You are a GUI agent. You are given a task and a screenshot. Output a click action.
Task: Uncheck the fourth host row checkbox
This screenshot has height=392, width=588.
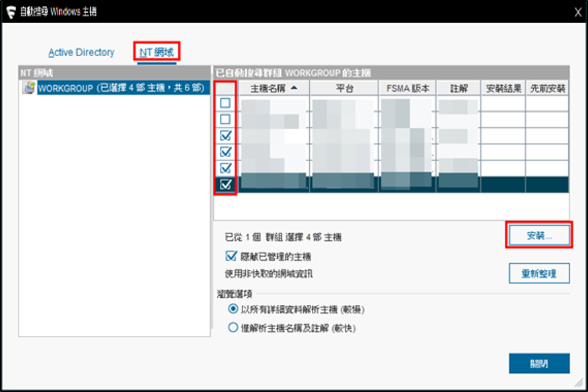tap(226, 151)
